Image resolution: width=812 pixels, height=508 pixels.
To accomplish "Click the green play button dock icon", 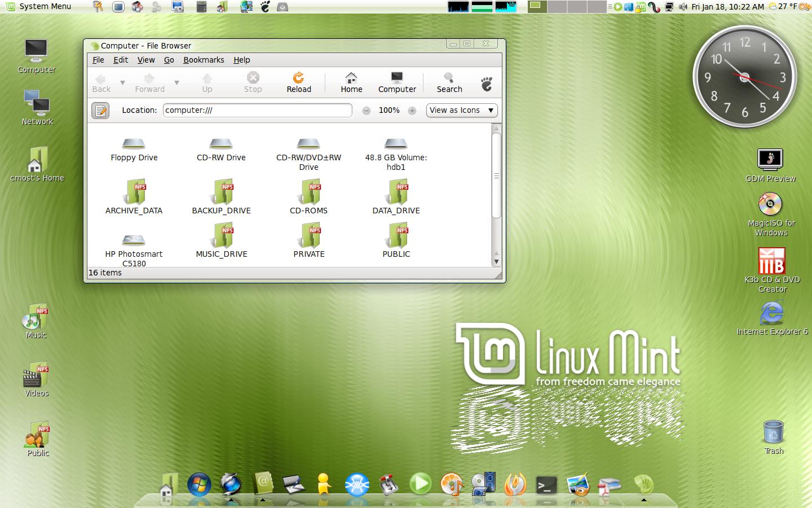I will [x=420, y=484].
